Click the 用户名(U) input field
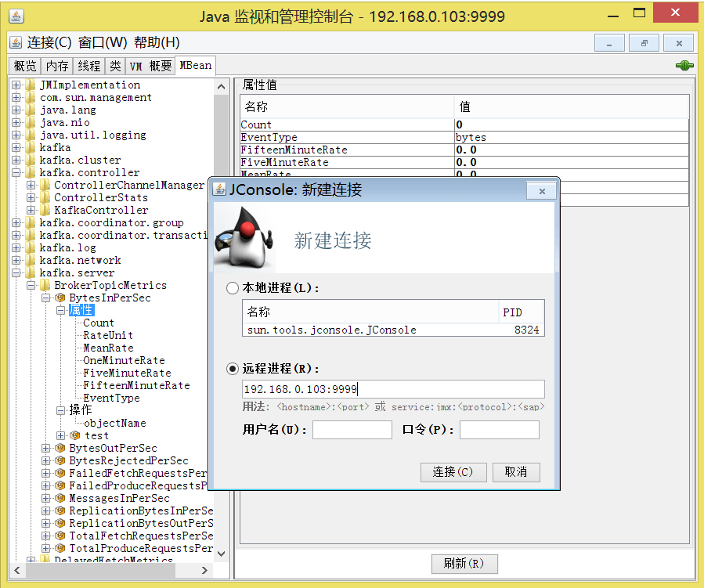 click(x=352, y=430)
